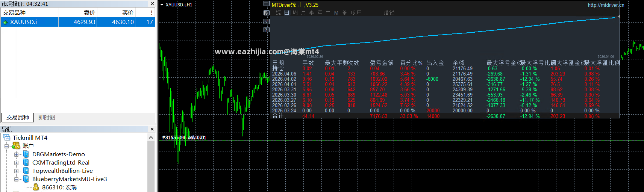Viewport: 644px width, 192px height.
Task: Click the 账户 accounts group icon
Action: click(x=16, y=146)
